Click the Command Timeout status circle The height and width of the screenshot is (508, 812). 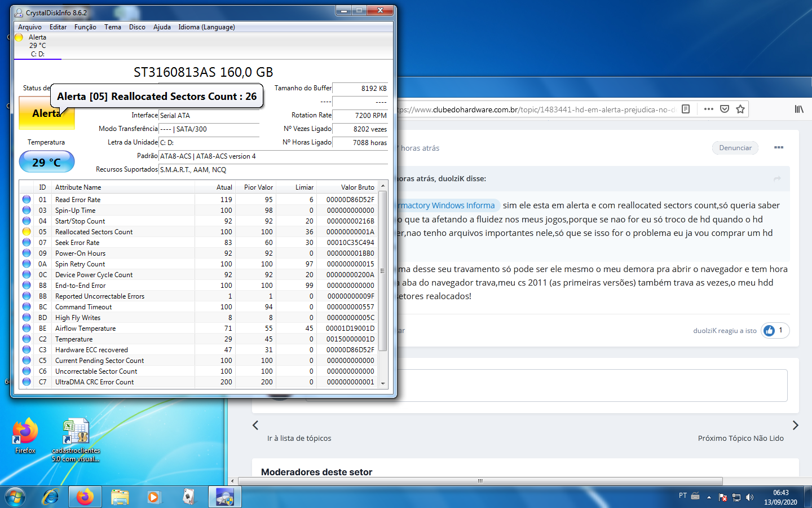coord(27,306)
